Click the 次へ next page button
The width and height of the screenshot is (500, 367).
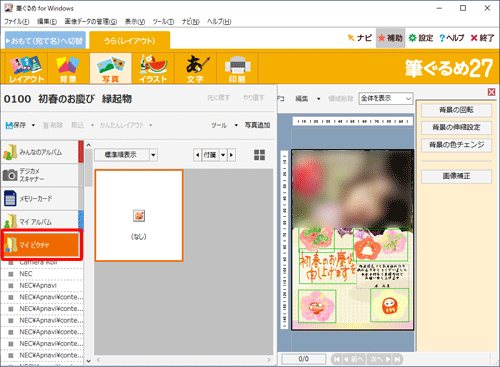[x=380, y=359]
